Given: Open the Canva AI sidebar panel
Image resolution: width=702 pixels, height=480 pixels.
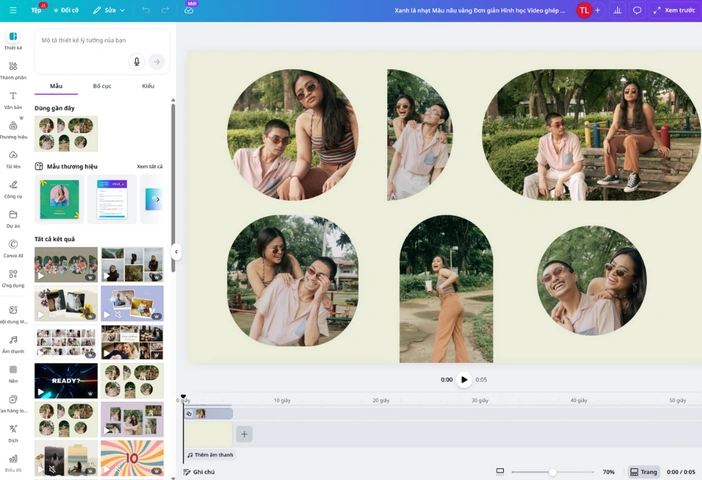Looking at the screenshot, I should 13,248.
